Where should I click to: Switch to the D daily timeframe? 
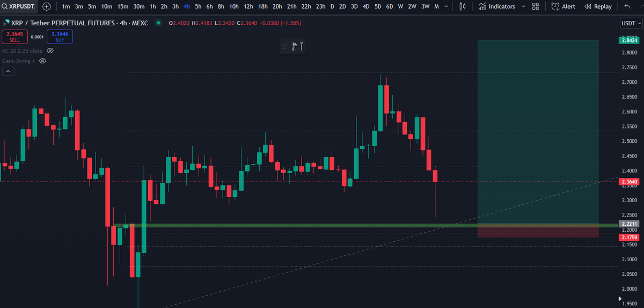332,6
